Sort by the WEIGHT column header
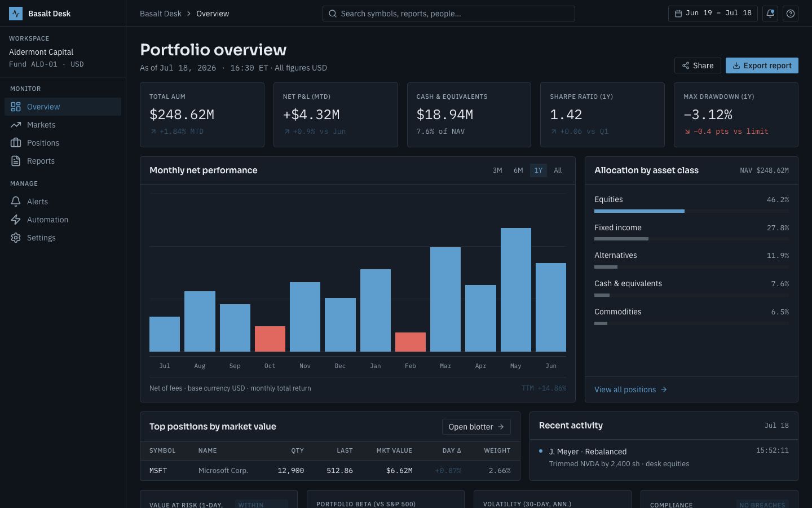 click(x=497, y=450)
